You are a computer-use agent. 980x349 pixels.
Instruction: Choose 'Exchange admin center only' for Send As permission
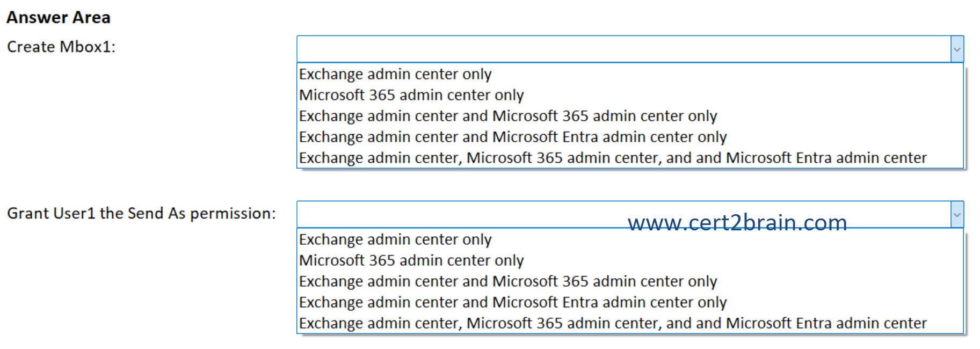(x=395, y=239)
